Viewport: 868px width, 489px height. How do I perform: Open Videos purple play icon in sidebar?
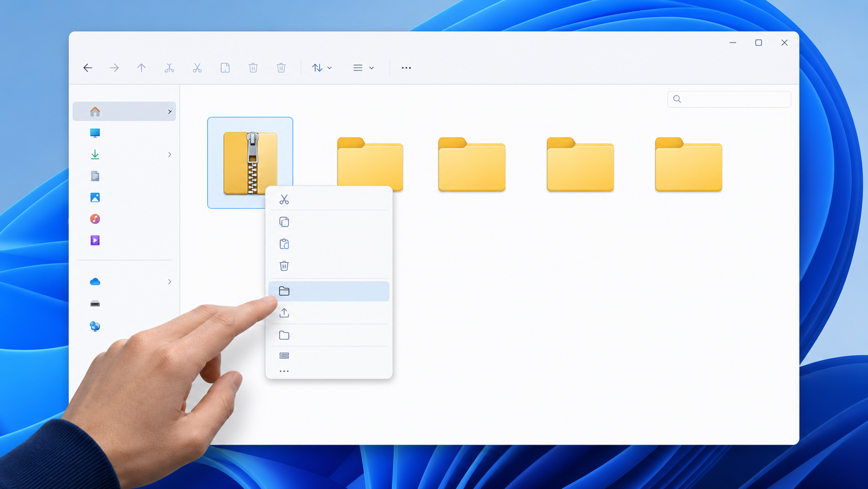94,240
